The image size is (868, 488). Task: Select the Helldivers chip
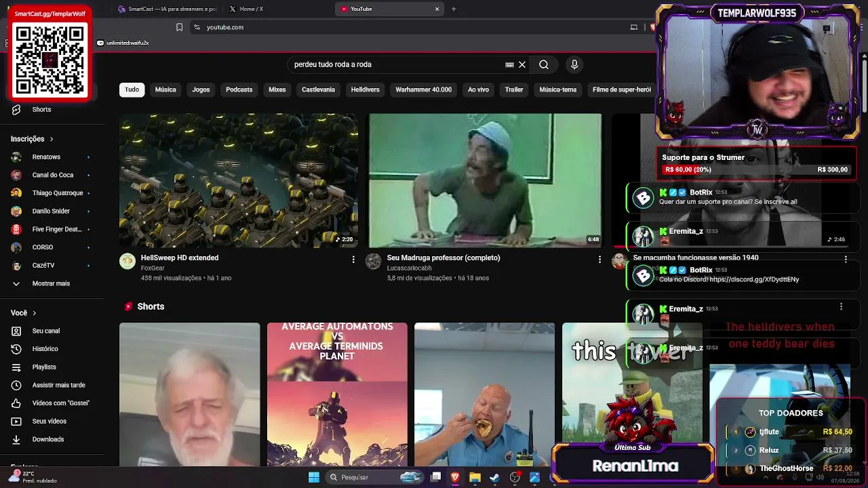365,89
